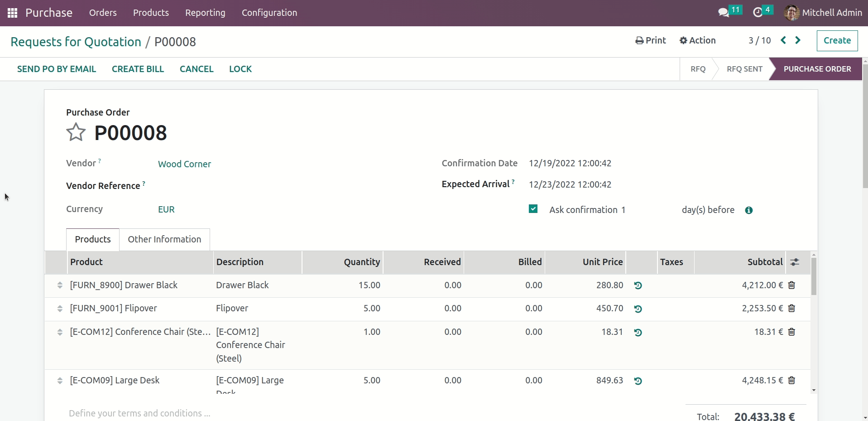Click the info icon beside day(s) before
The image size is (868, 421).
749,210
